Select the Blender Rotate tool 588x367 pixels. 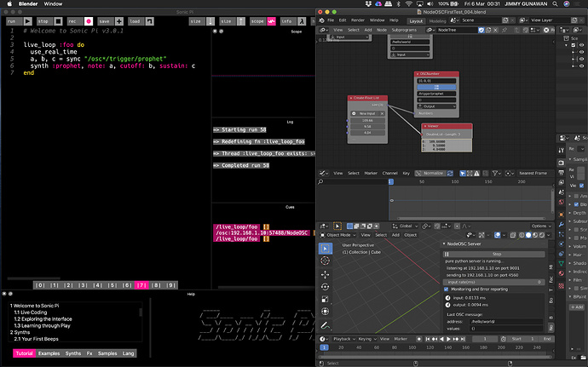click(x=326, y=287)
